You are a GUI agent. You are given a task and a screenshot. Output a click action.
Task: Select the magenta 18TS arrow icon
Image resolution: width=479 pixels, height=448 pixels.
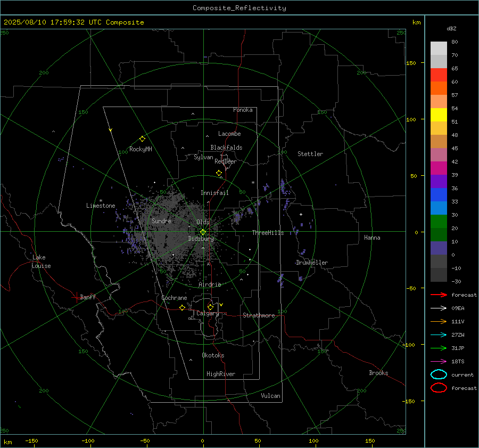tap(439, 362)
